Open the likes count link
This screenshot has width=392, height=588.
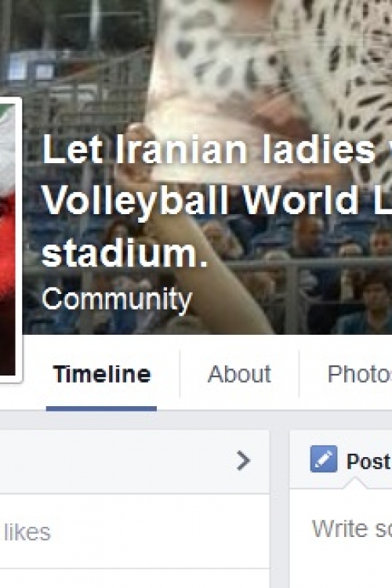point(27,532)
